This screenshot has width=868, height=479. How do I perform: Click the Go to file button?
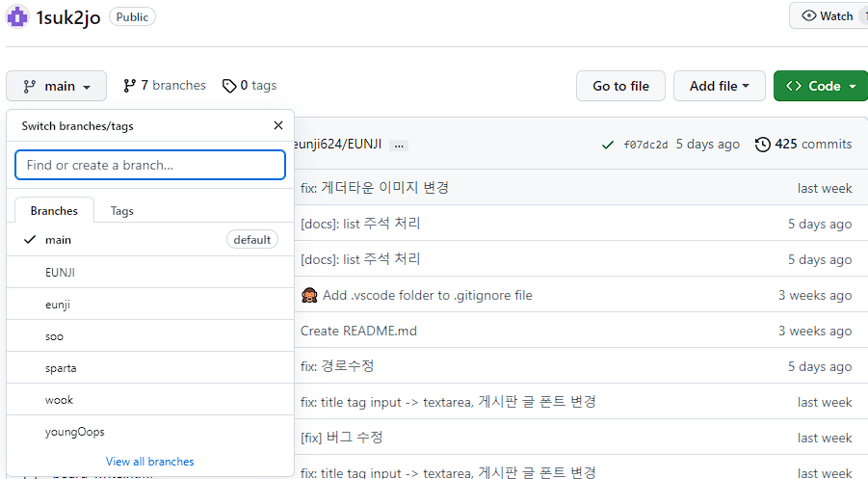coord(620,86)
